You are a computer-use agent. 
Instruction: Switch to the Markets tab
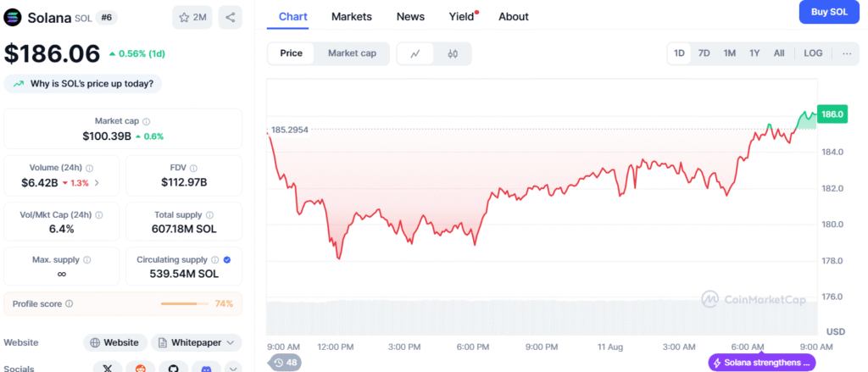pos(351,16)
